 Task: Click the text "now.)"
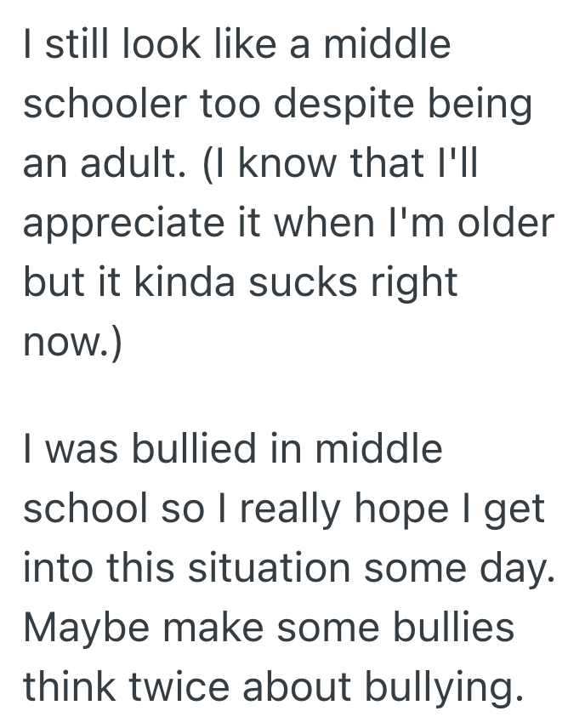72,343
